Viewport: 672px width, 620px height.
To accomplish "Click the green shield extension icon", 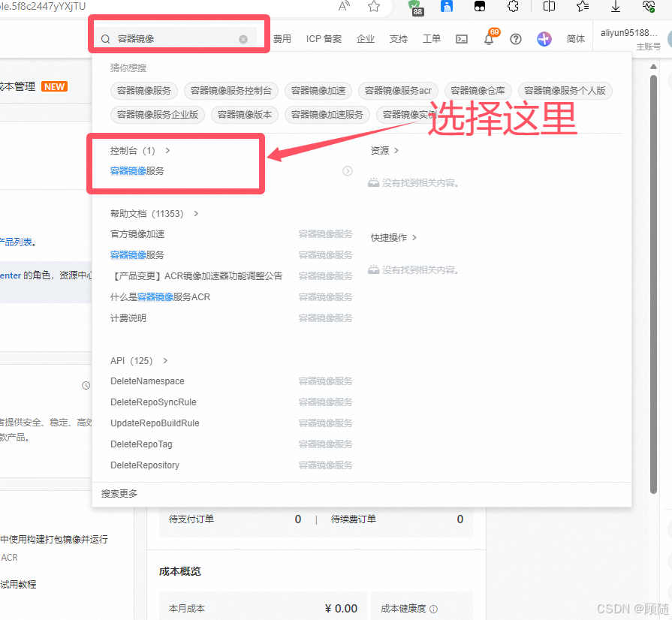I will [x=414, y=7].
